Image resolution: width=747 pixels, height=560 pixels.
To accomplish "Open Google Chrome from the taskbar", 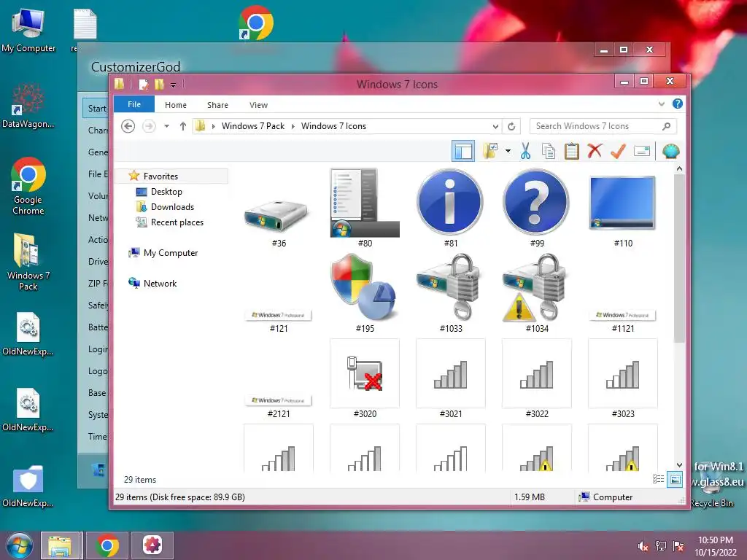I will [107, 545].
